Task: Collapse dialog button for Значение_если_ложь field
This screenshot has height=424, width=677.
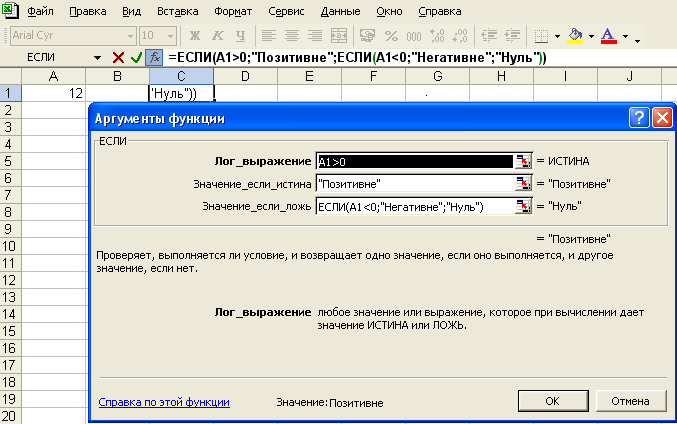Action: click(523, 206)
